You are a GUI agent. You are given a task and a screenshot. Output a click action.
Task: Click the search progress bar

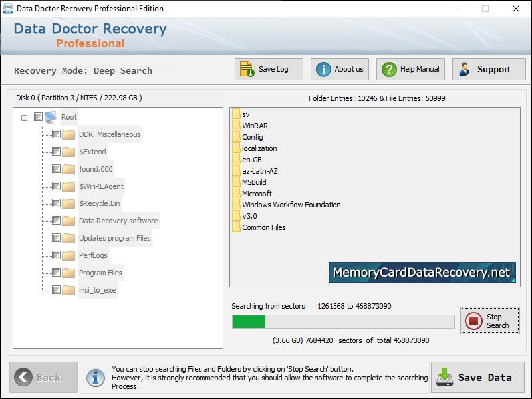pyautogui.click(x=342, y=322)
